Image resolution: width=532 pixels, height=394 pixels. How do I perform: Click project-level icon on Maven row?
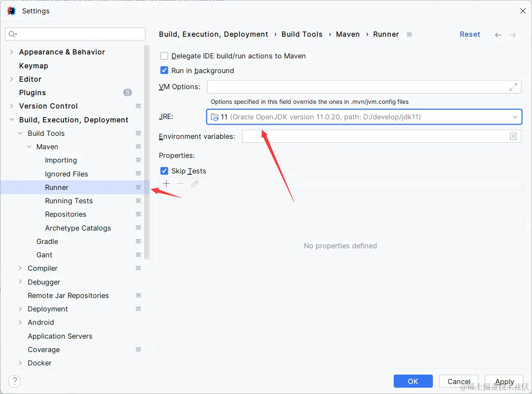point(139,147)
